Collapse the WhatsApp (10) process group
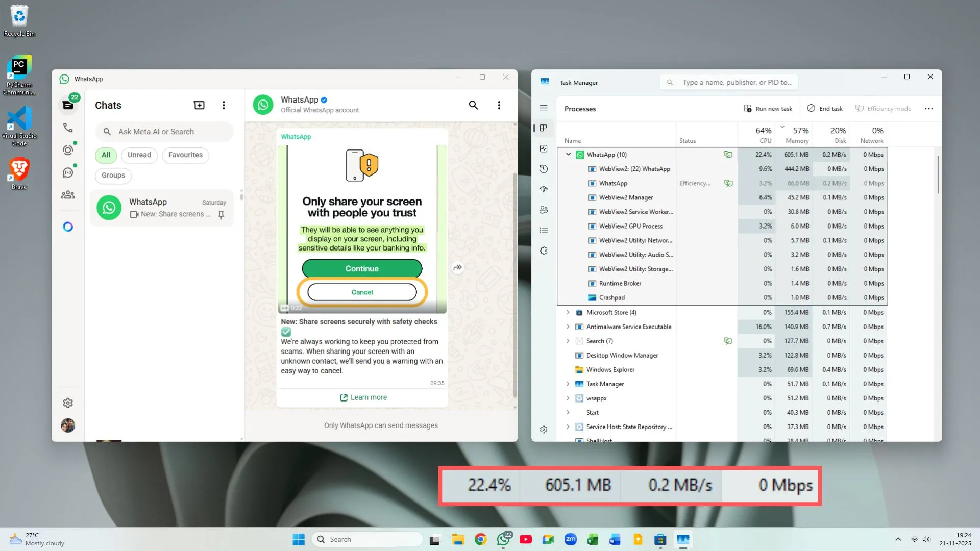 pos(568,154)
